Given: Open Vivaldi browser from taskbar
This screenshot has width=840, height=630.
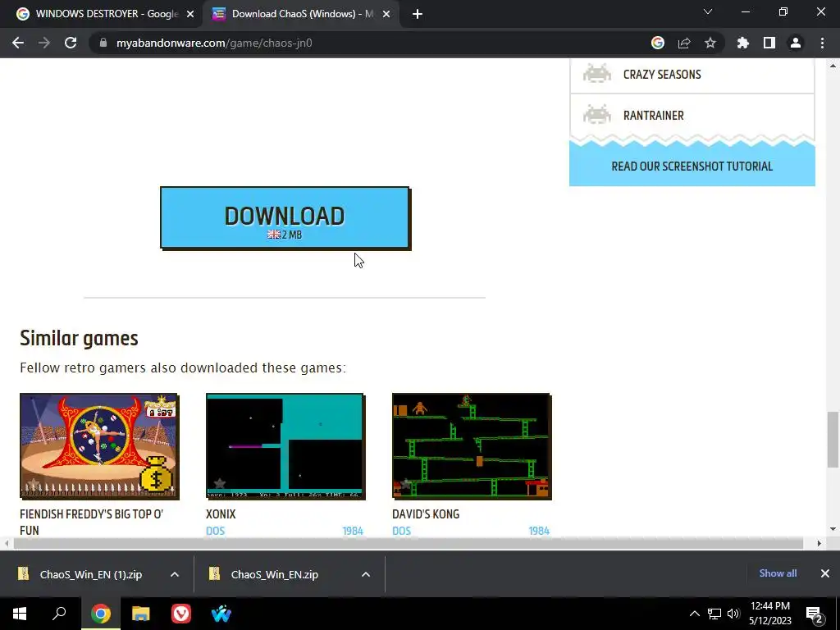Looking at the screenshot, I should pos(181,614).
